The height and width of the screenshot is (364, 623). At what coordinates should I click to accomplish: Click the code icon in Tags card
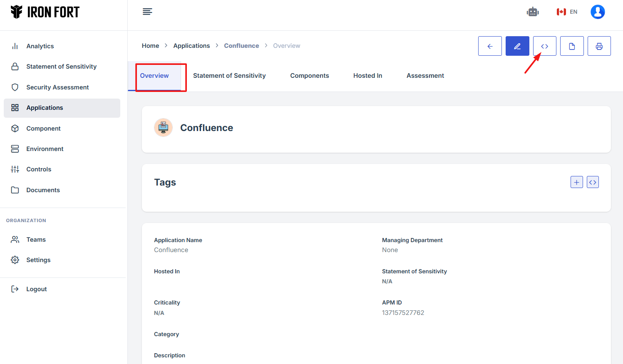click(593, 182)
